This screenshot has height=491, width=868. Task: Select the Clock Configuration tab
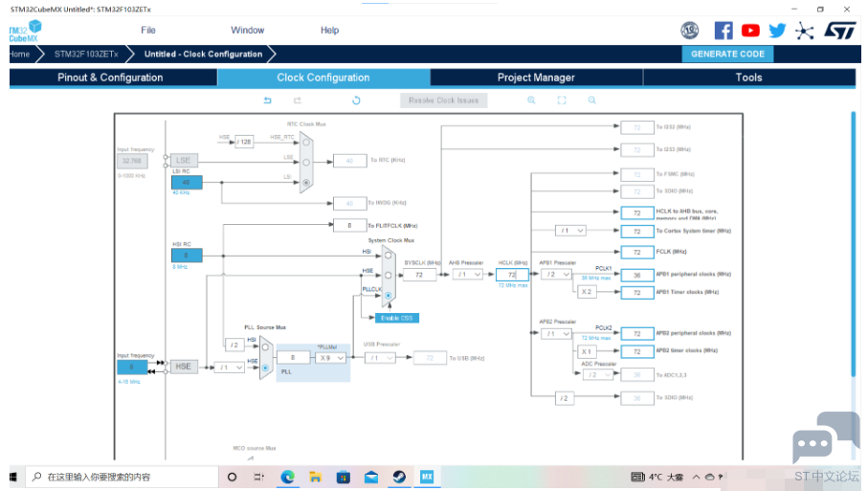pyautogui.click(x=323, y=78)
